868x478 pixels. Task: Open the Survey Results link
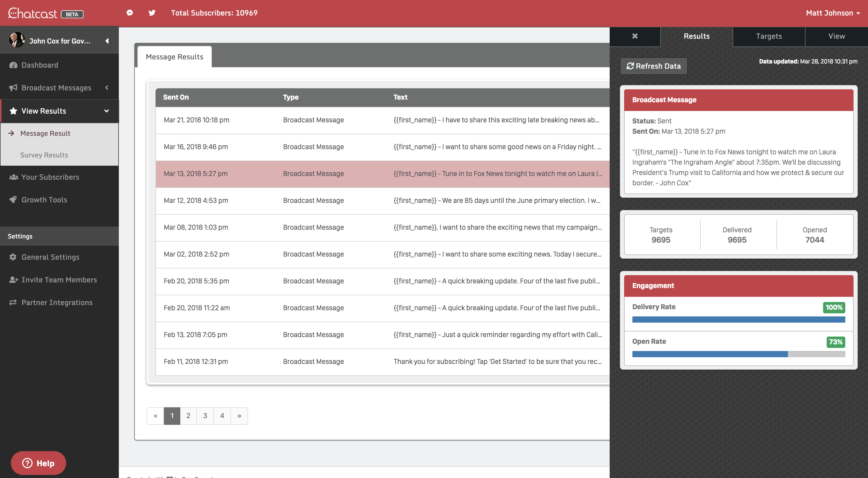(x=44, y=155)
